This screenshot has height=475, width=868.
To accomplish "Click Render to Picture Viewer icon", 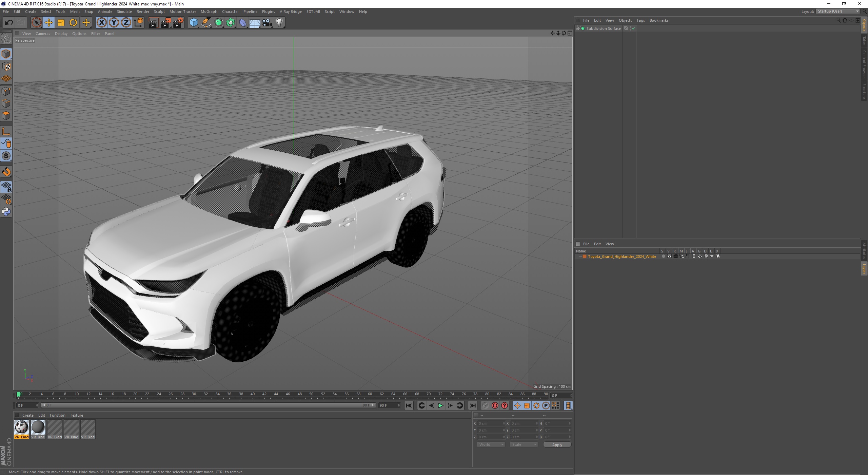I will (x=166, y=23).
